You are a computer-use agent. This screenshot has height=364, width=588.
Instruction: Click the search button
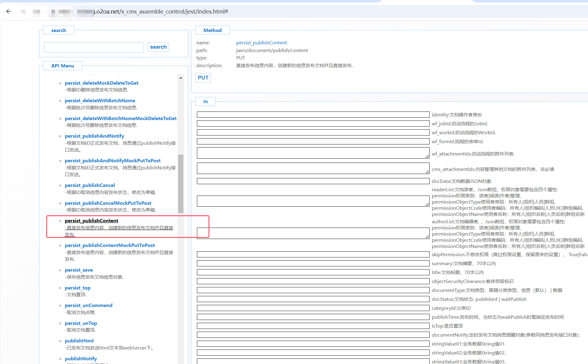pos(158,47)
